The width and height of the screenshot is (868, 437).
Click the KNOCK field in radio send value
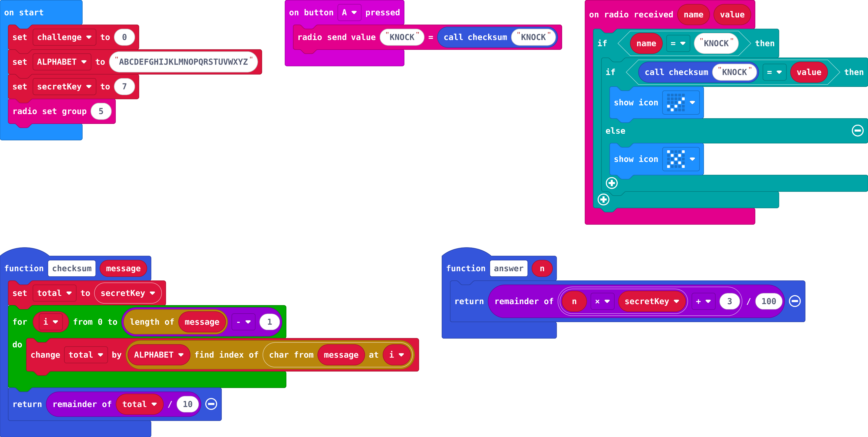pyautogui.click(x=402, y=37)
